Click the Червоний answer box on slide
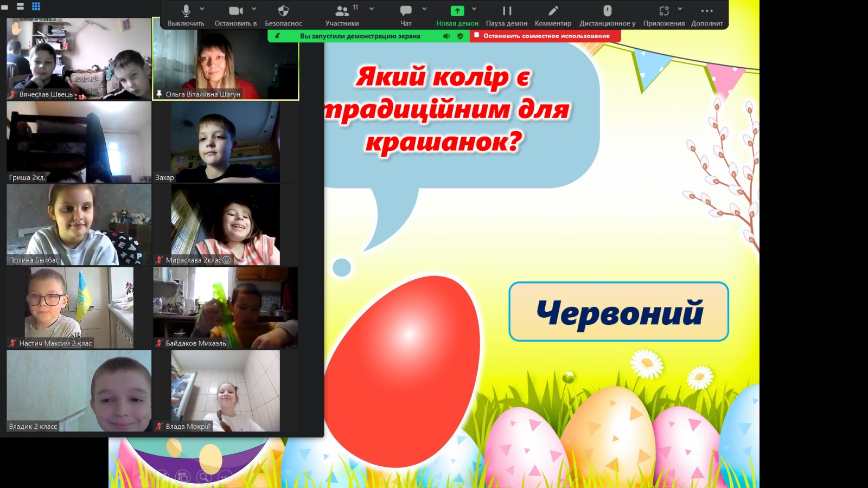 (x=618, y=311)
